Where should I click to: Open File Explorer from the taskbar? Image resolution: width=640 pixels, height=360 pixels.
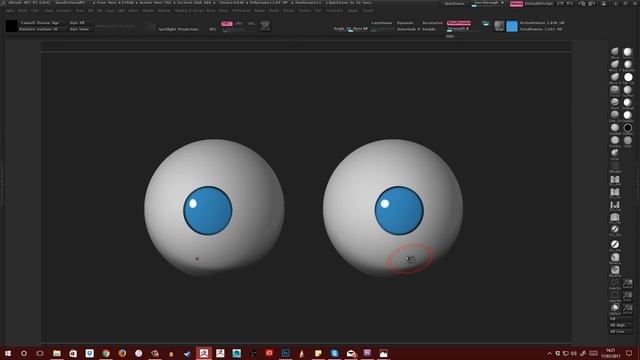(x=57, y=353)
